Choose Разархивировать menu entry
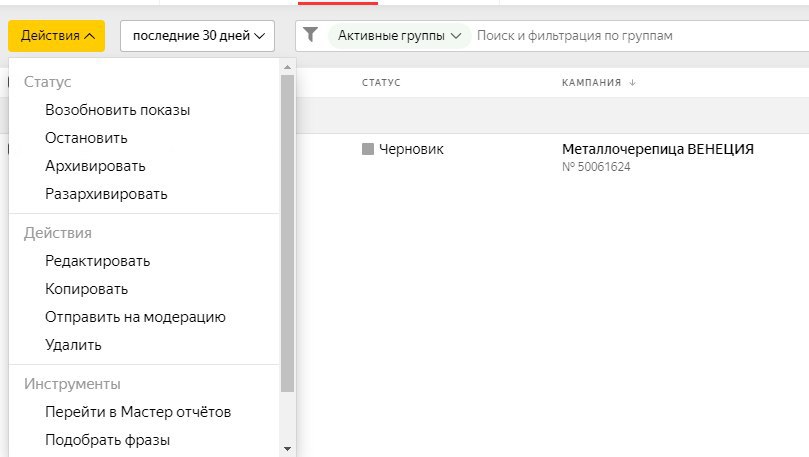809x457 pixels. click(x=106, y=194)
